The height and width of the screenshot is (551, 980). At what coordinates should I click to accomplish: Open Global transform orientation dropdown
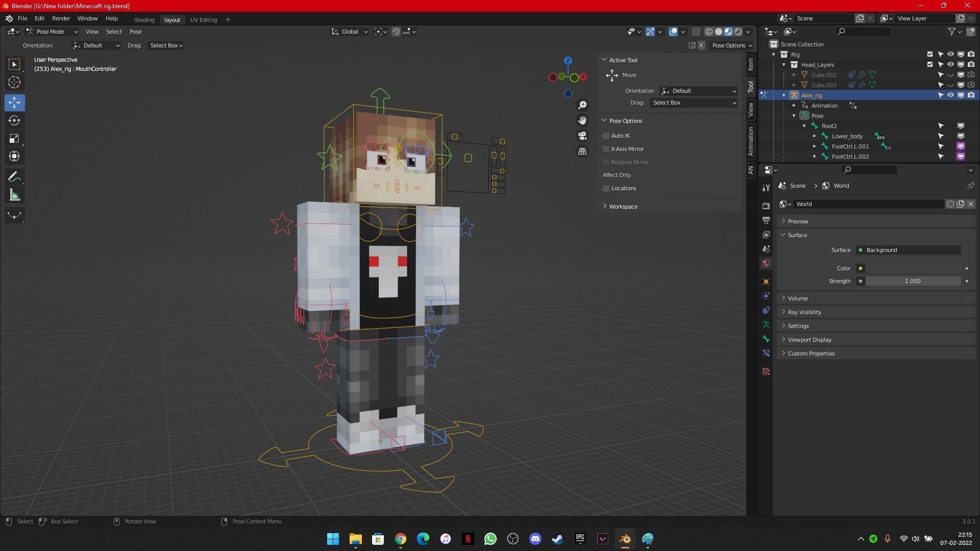pos(349,32)
